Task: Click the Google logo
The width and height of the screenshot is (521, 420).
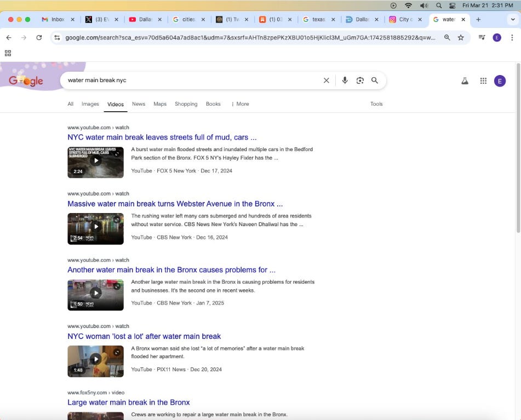Action: click(x=26, y=80)
